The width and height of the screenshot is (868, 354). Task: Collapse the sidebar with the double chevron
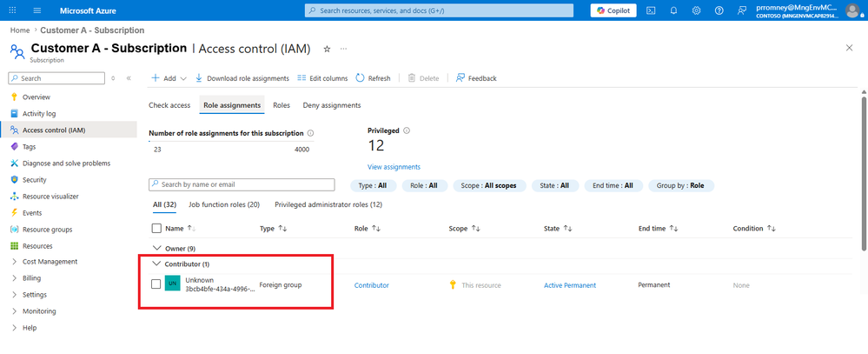pyautogui.click(x=129, y=78)
